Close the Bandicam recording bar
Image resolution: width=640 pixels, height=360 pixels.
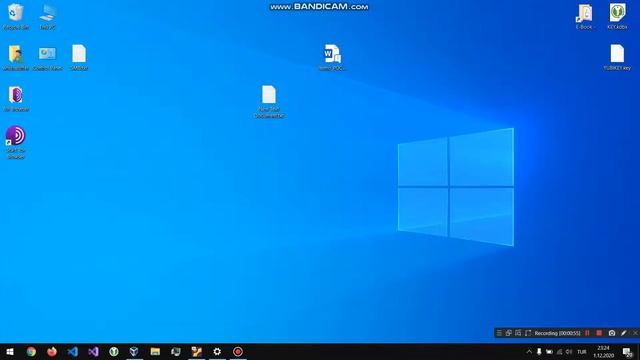click(635, 333)
